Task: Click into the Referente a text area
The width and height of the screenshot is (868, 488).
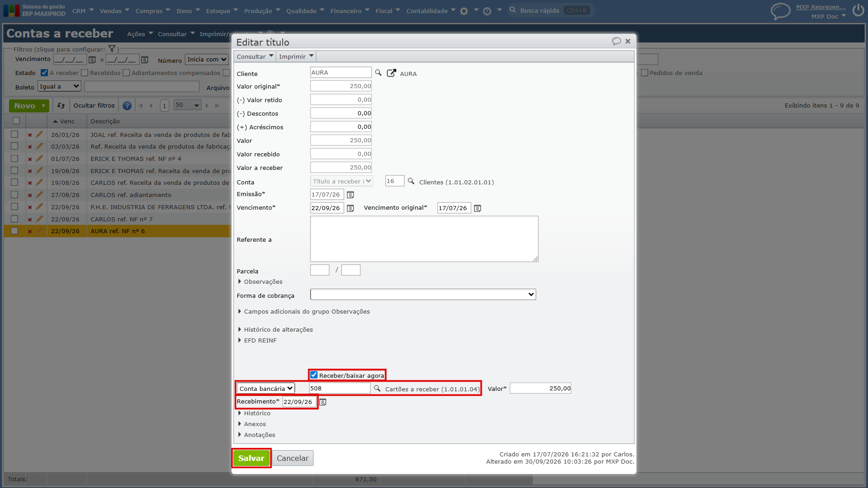Action: click(x=424, y=239)
